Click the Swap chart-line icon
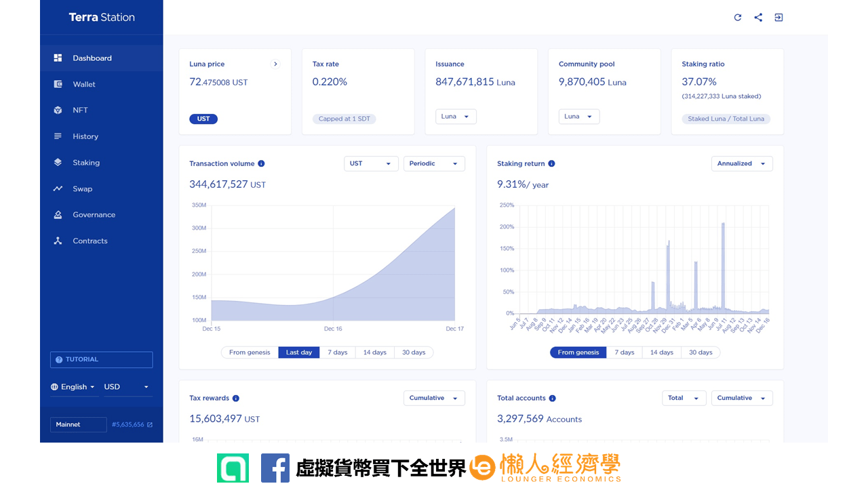Image resolution: width=868 pixels, height=488 pixels. click(58, 189)
